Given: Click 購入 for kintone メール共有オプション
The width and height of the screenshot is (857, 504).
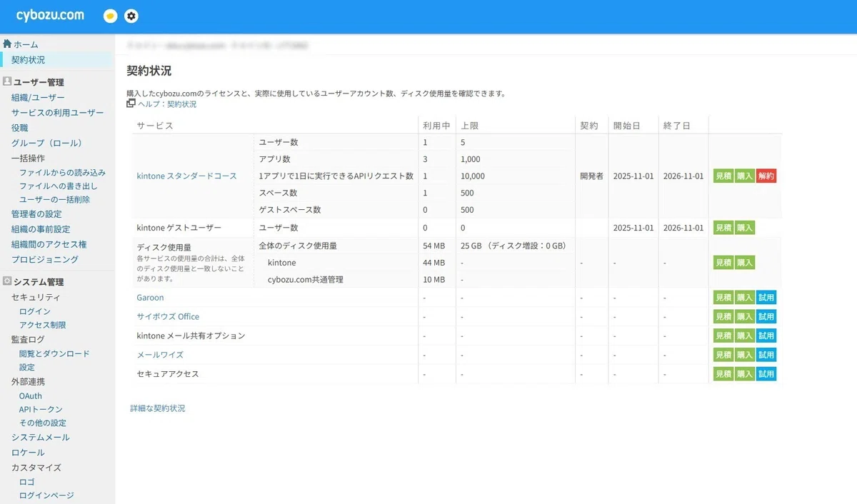Looking at the screenshot, I should (x=745, y=336).
